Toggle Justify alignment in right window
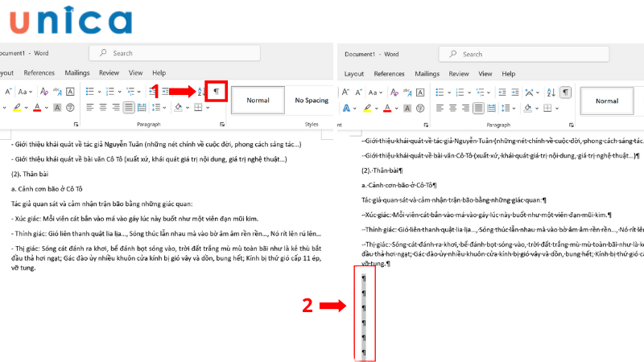Viewport: 644px width, 362px height. [x=478, y=109]
